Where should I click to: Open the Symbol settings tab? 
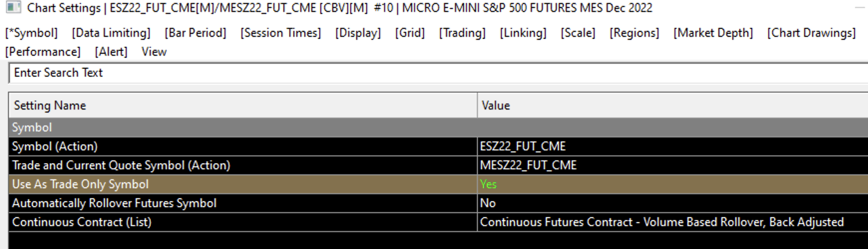point(31,33)
